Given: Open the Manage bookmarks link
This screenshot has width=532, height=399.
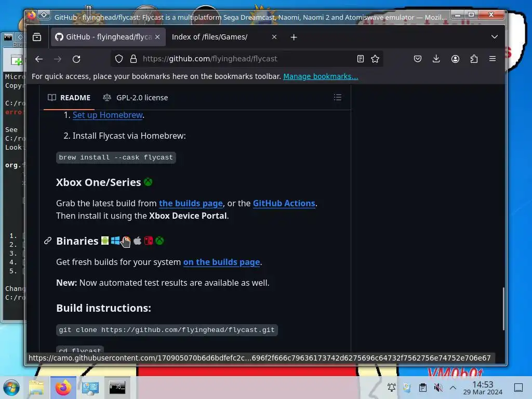Looking at the screenshot, I should pos(321,76).
